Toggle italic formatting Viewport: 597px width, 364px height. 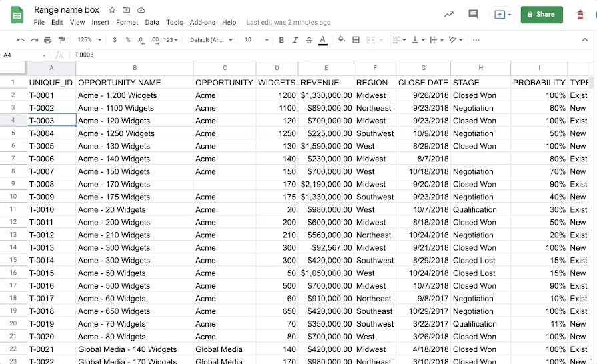point(295,40)
